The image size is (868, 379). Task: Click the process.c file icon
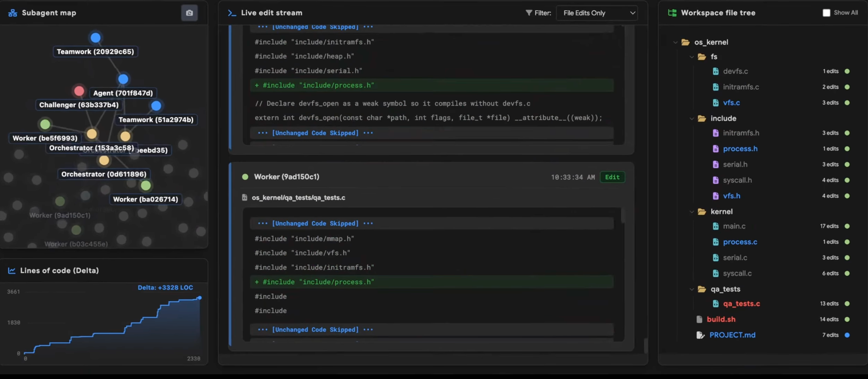pos(716,242)
